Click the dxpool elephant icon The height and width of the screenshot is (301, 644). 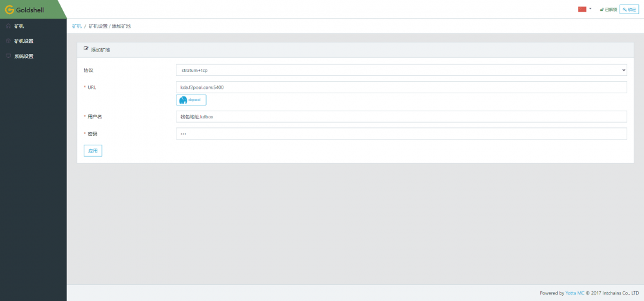183,100
